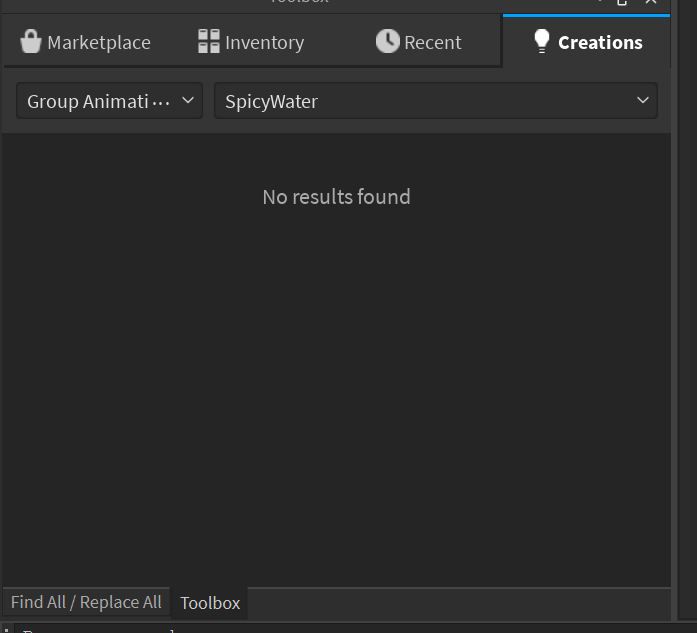Screen dimensions: 697x633
Task: Open the Recent tab
Action: [x=418, y=42]
